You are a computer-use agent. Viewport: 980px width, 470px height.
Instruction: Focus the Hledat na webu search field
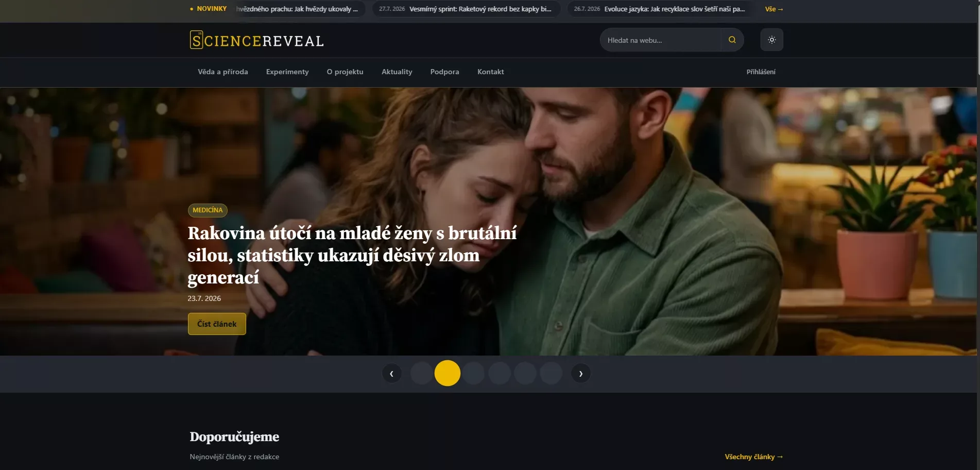pos(661,40)
